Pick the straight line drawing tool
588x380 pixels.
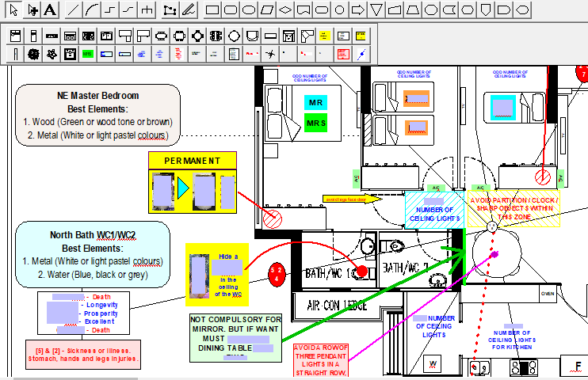(x=73, y=10)
